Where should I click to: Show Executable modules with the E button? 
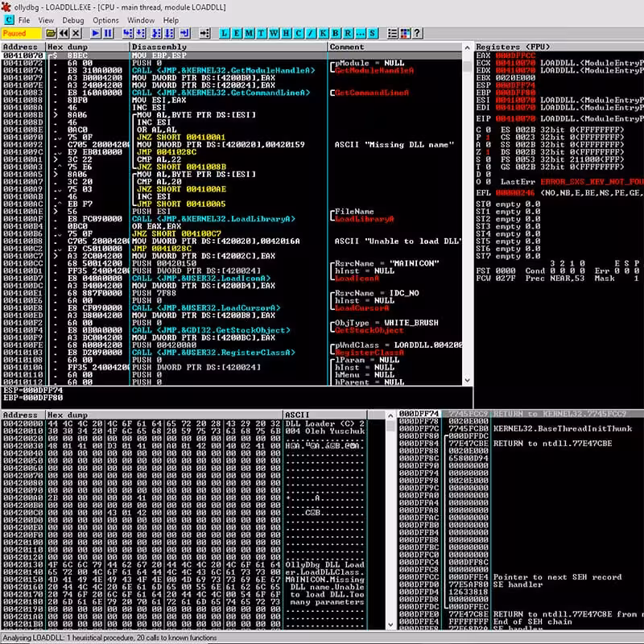pyautogui.click(x=237, y=33)
